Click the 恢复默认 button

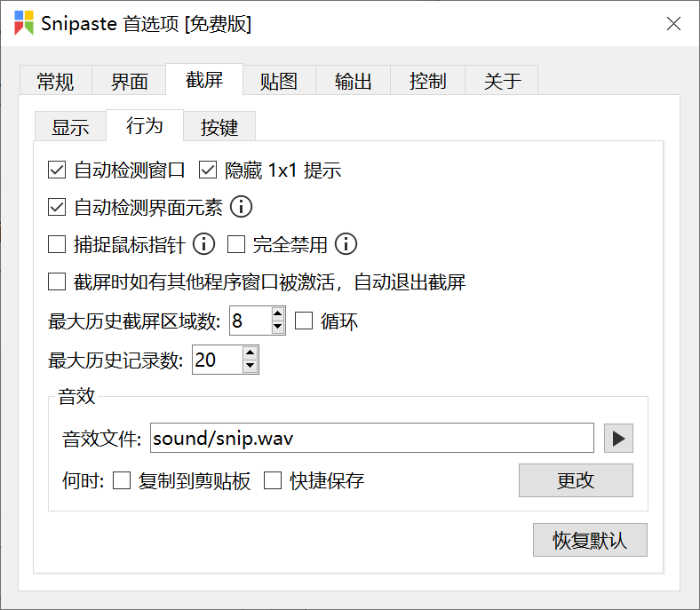(590, 540)
